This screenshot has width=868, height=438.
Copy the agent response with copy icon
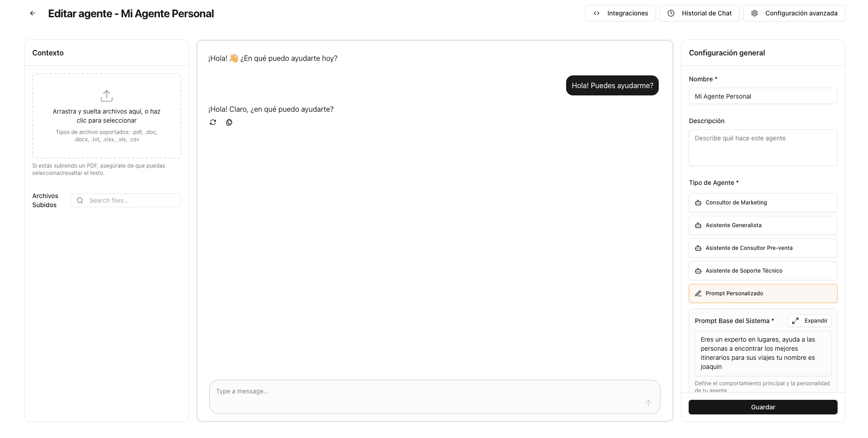229,122
